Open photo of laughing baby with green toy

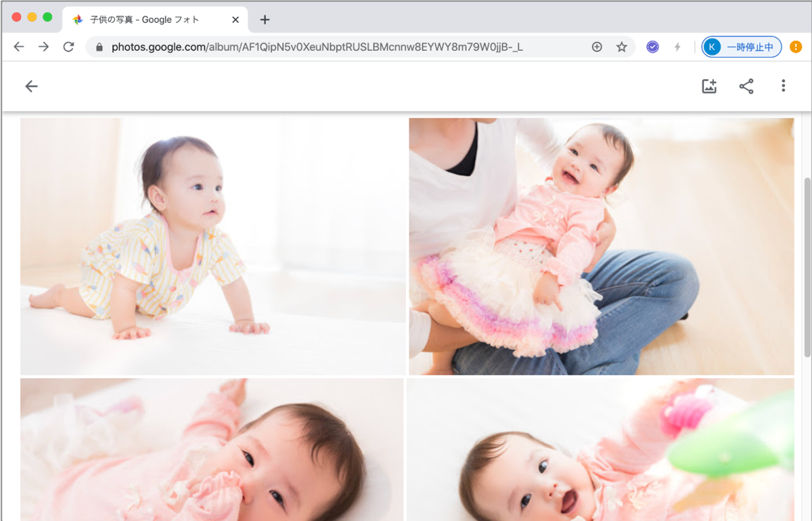click(600, 449)
